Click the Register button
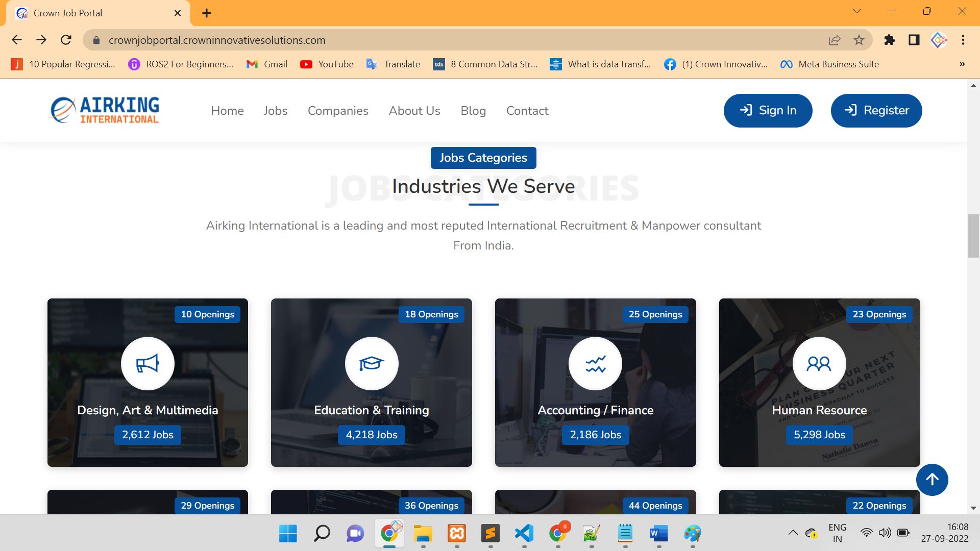This screenshot has width=980, height=551. click(x=876, y=110)
